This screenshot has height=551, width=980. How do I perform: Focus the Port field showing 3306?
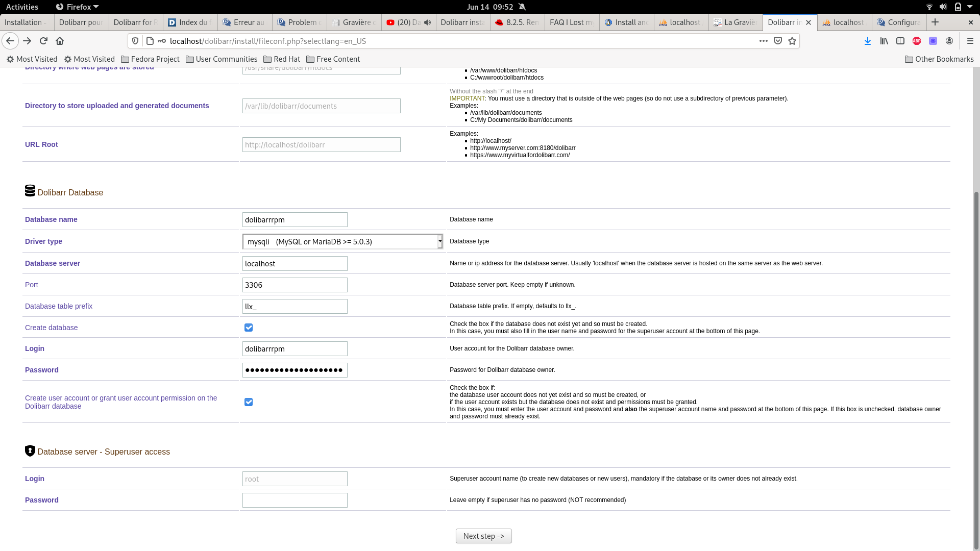pos(295,285)
